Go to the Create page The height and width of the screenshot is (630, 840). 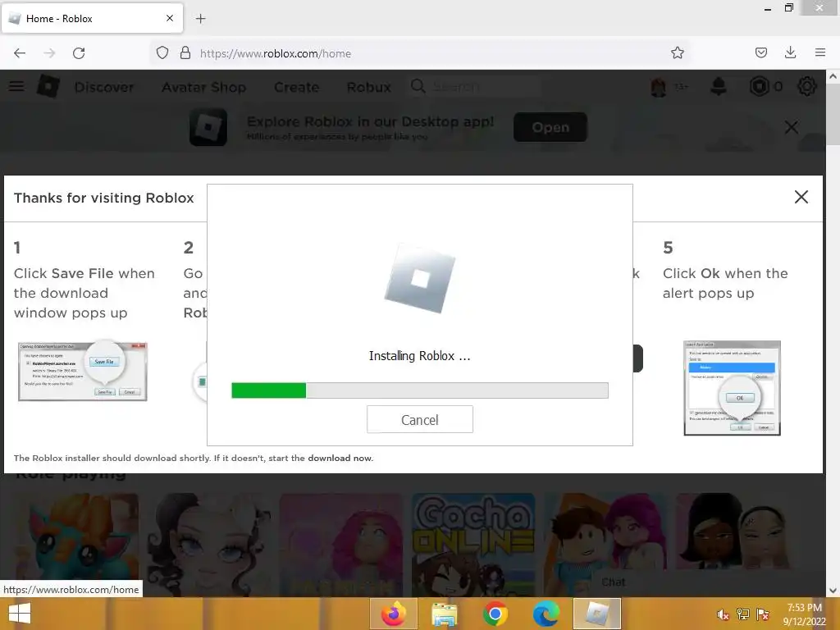(296, 87)
